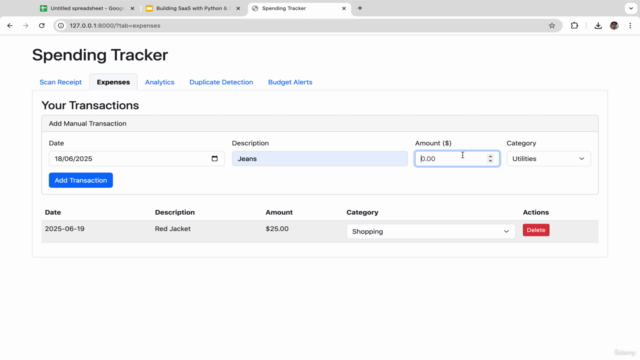Open the Analytics tab
The image size is (640, 360).
[x=160, y=82]
